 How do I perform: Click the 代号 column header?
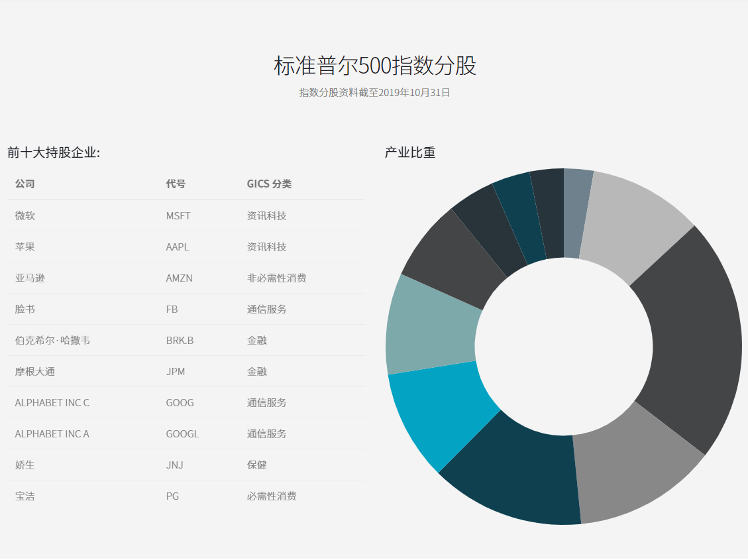tap(173, 184)
